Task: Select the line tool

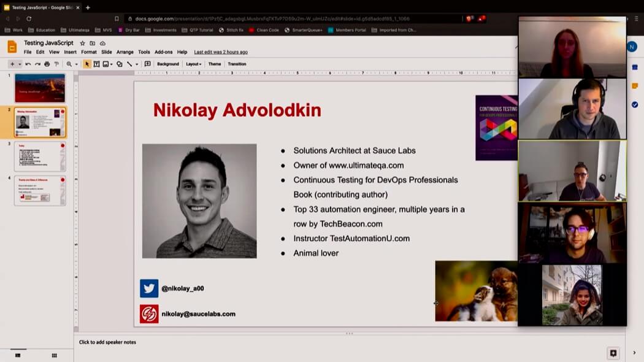Action: (x=130, y=64)
